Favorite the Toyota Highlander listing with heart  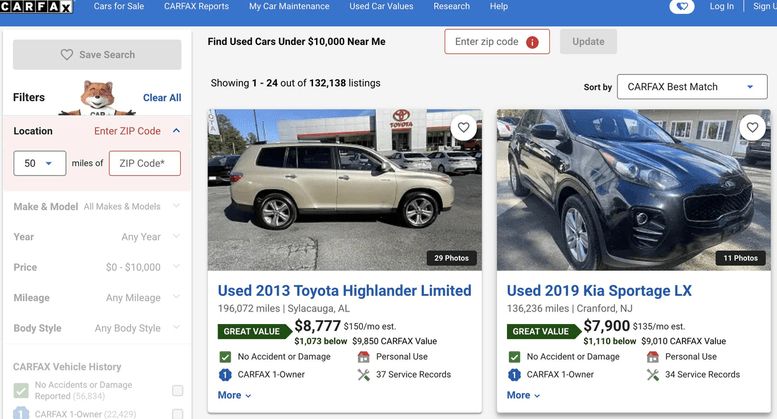pyautogui.click(x=463, y=128)
